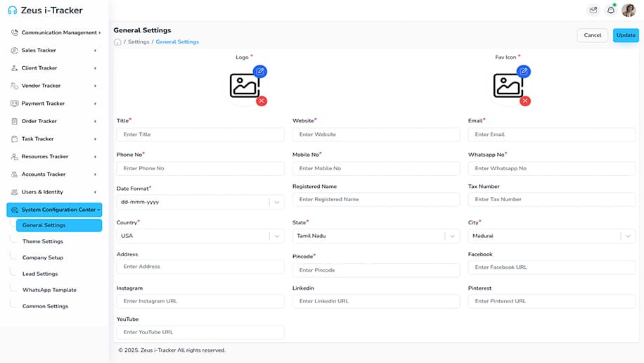Click the user profile avatar
The width and height of the screenshot is (644, 363).
629,11
